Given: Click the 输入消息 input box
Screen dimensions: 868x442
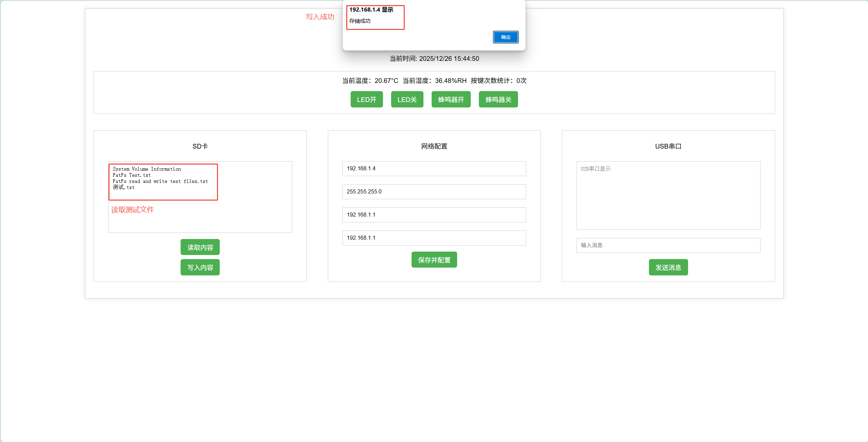Looking at the screenshot, I should tap(668, 245).
